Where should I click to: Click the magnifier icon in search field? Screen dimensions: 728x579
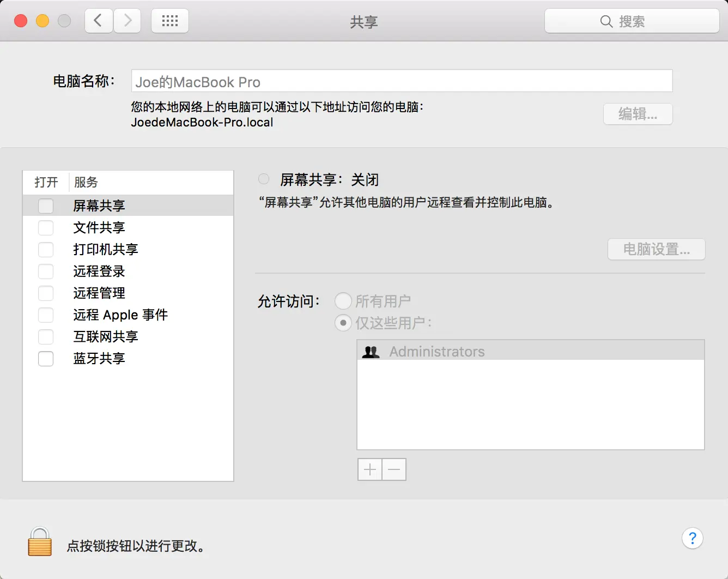click(x=606, y=22)
